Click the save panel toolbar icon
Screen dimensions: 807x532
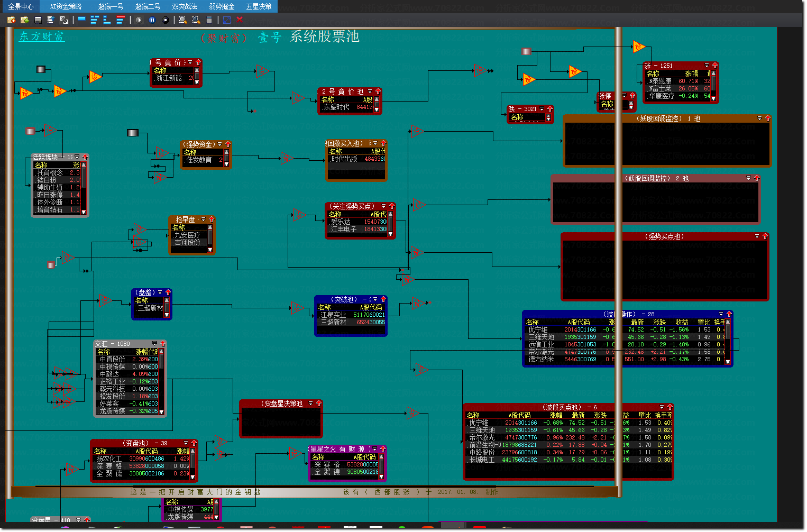coord(38,20)
